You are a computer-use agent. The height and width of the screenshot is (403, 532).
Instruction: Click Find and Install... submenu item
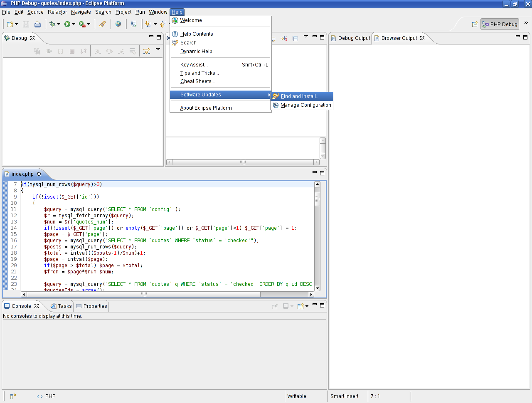302,96
